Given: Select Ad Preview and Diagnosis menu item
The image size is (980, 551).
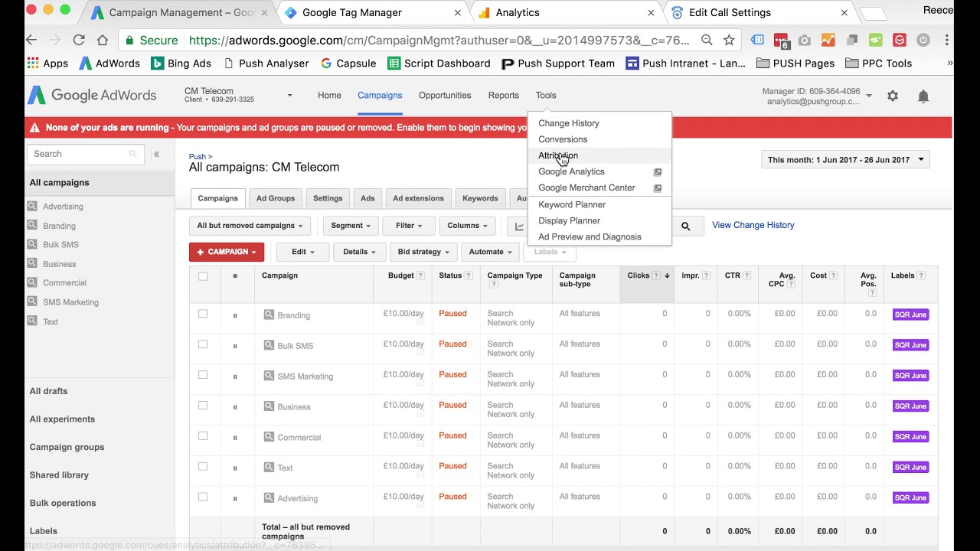Looking at the screenshot, I should [x=599, y=236].
